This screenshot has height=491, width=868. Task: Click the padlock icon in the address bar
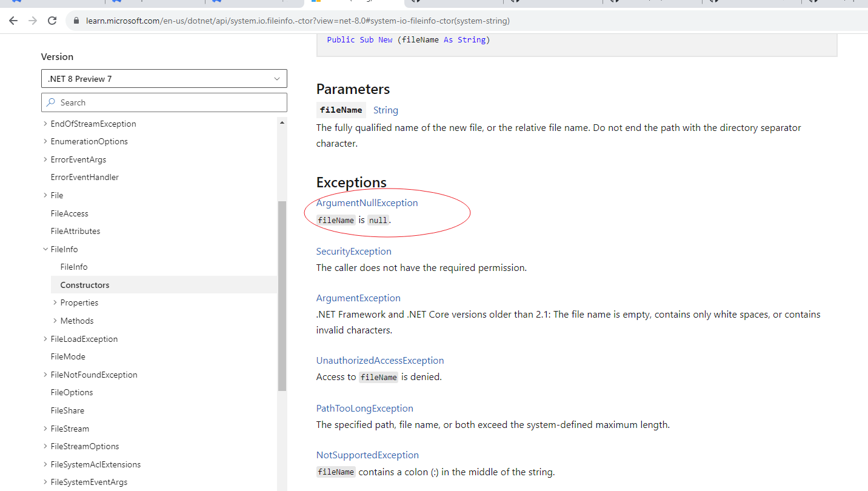(76, 20)
